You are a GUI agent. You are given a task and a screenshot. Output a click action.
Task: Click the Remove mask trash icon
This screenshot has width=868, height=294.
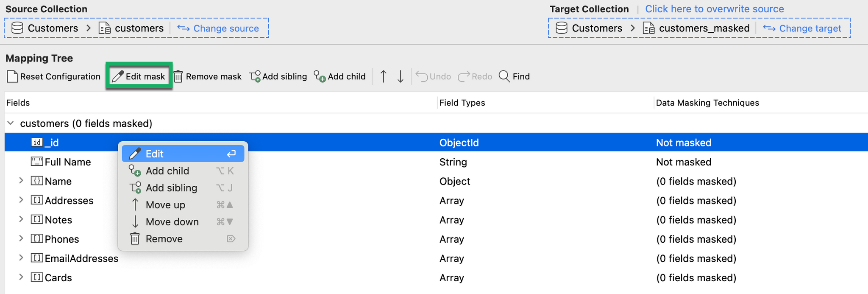point(178,77)
